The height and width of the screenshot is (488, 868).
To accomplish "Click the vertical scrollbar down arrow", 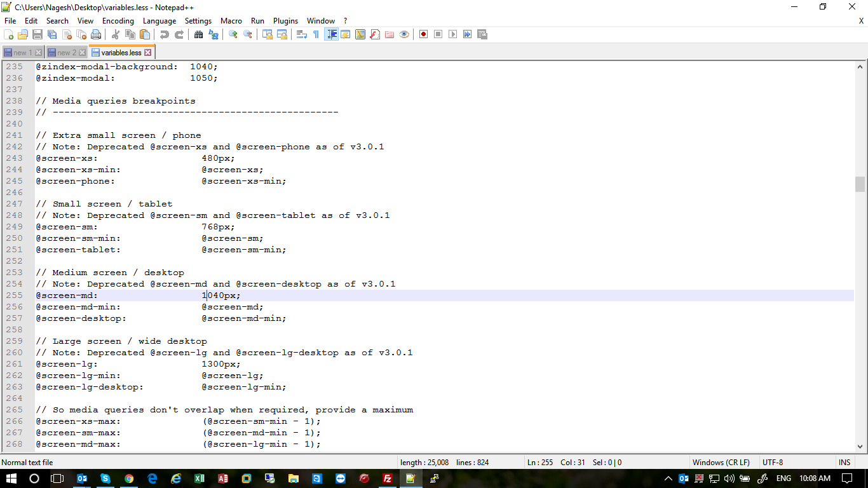I will click(860, 446).
